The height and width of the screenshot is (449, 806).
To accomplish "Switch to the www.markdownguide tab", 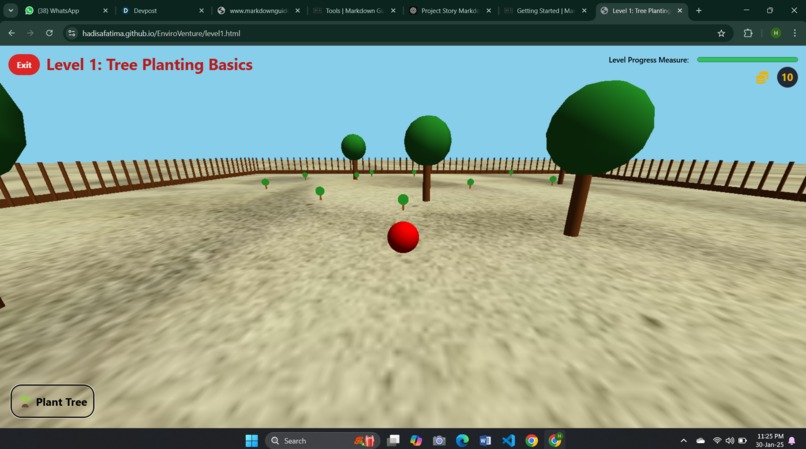I will pos(258,10).
